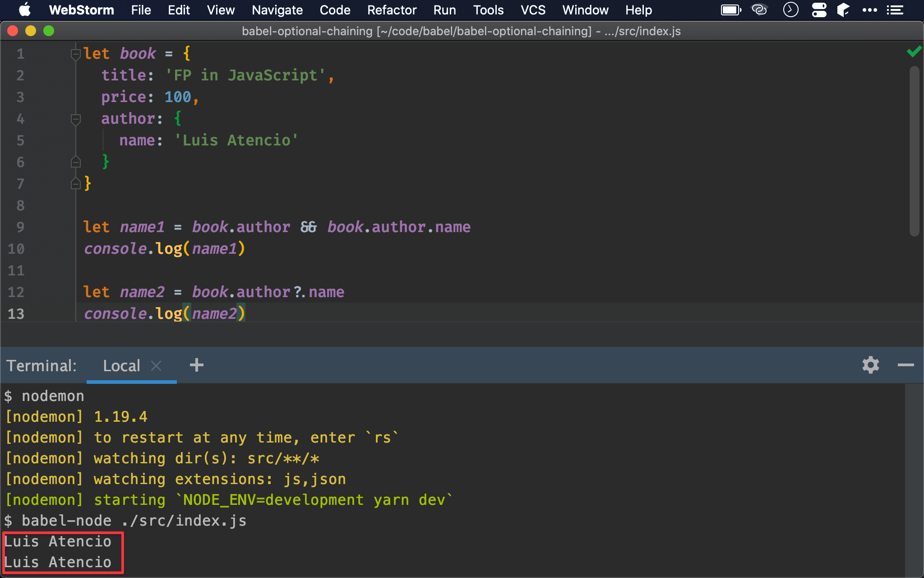The width and height of the screenshot is (924, 578).
Task: Click the name2 variable on line 12
Action: coord(142,292)
